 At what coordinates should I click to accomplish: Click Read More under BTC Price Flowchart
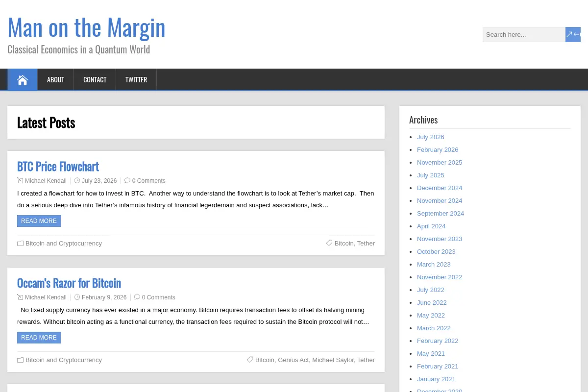[39, 221]
